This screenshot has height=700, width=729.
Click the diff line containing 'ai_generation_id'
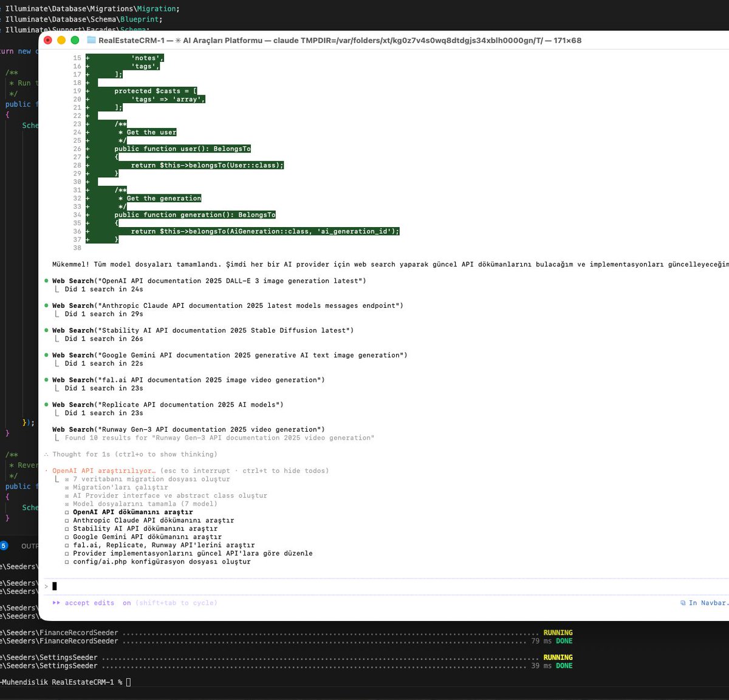pos(265,231)
